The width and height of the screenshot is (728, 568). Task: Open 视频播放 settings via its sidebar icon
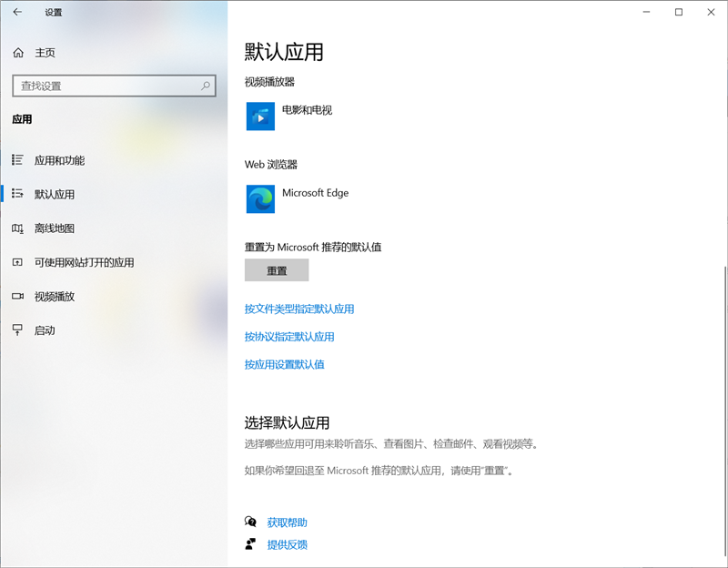click(16, 296)
